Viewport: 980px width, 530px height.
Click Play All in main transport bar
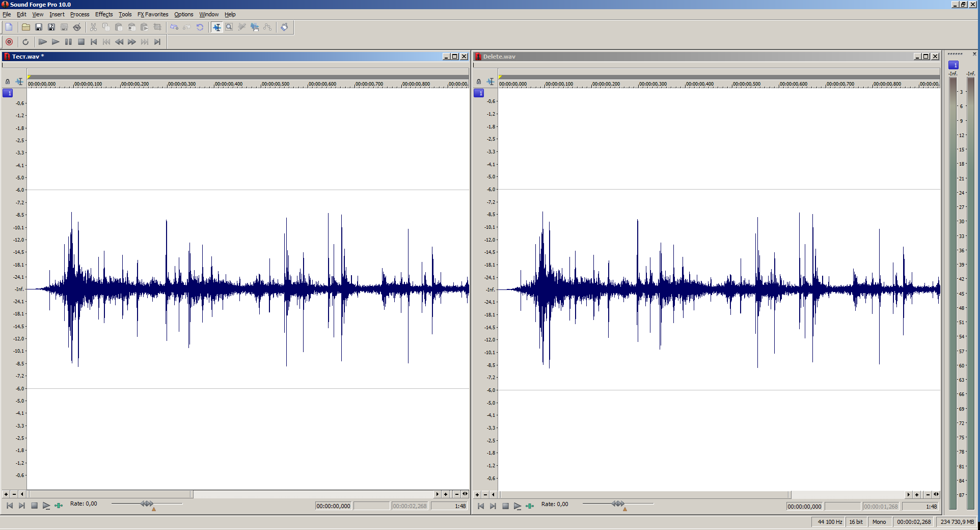click(x=43, y=42)
